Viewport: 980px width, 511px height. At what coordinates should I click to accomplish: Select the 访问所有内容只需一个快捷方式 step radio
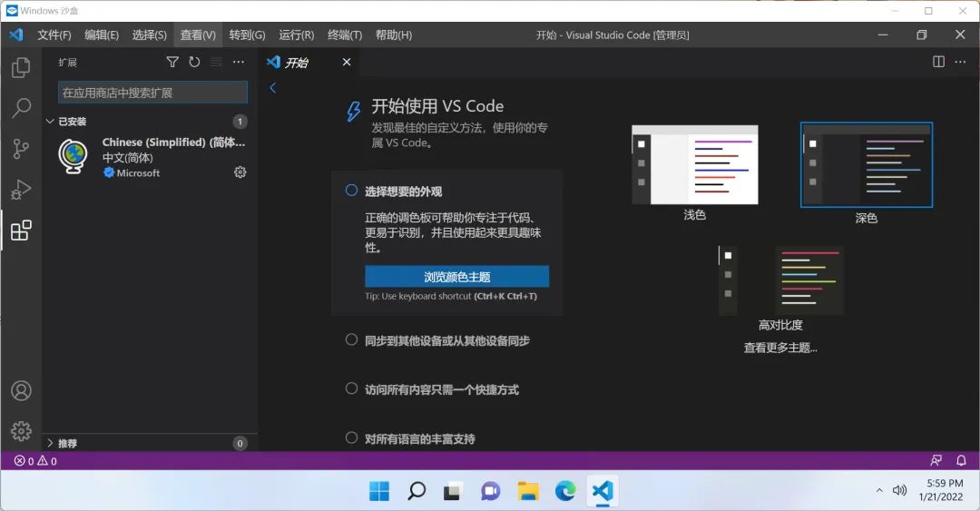pos(352,388)
